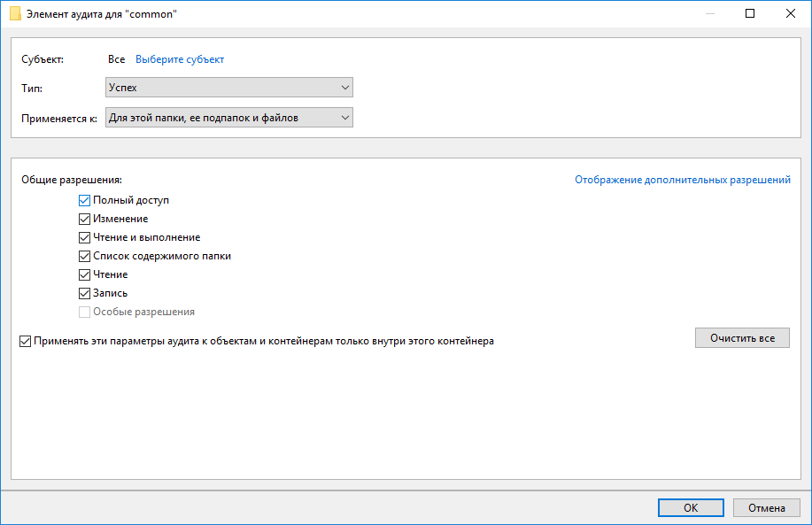The height and width of the screenshot is (525, 812).
Task: Toggle the "Полный доступ" checkbox
Action: [84, 200]
